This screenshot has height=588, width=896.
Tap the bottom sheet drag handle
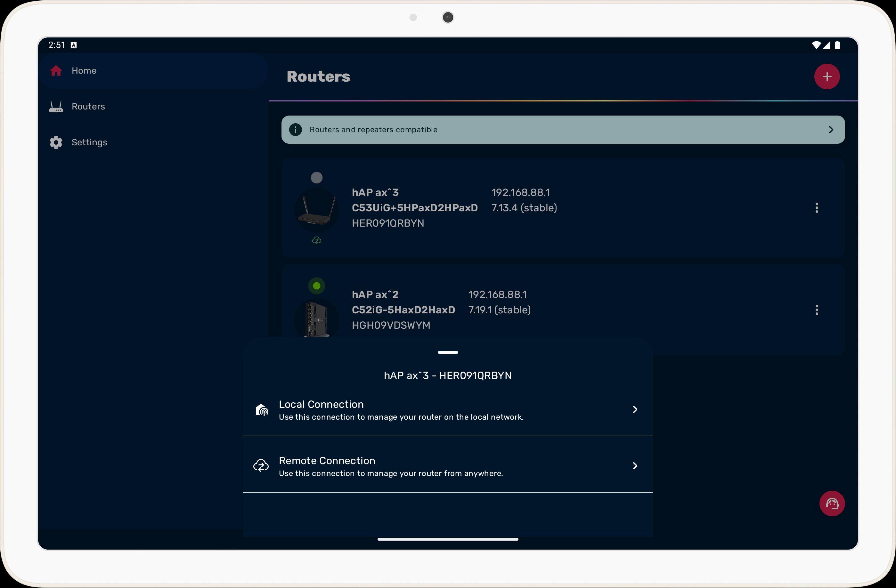coord(448,352)
